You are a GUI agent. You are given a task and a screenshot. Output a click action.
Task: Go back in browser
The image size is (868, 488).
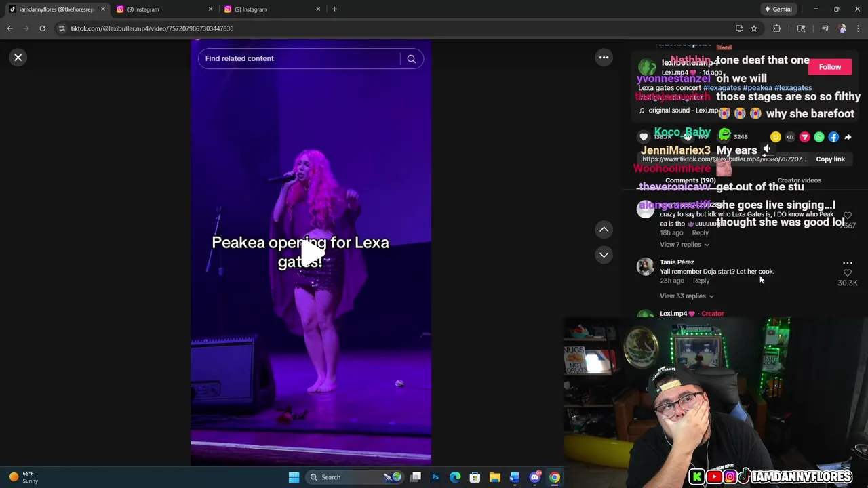coord(9,28)
